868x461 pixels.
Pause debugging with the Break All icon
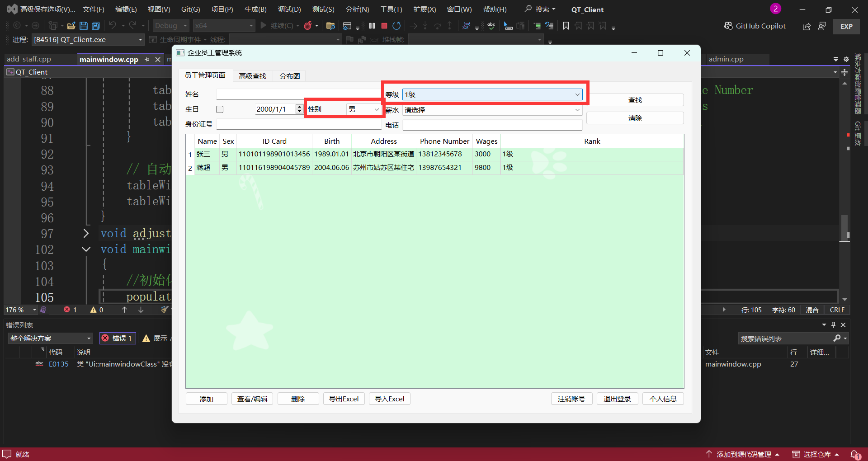372,26
